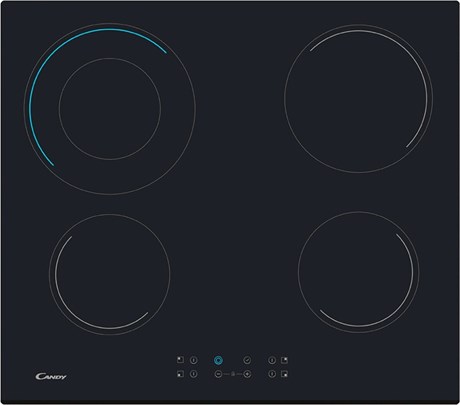Toggle the front-right zone power button
Screen dimensions: 460x405
[x=272, y=374]
